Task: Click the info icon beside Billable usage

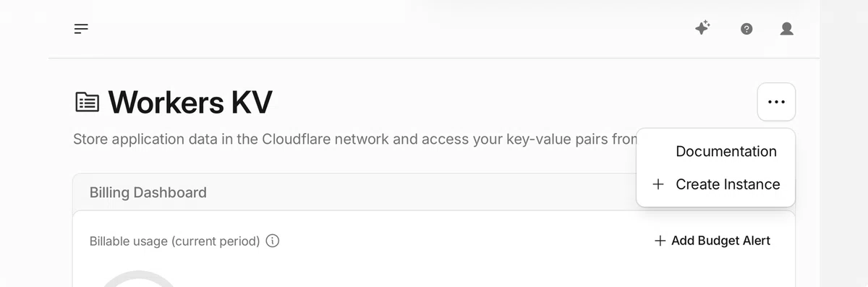Action: pyautogui.click(x=273, y=241)
